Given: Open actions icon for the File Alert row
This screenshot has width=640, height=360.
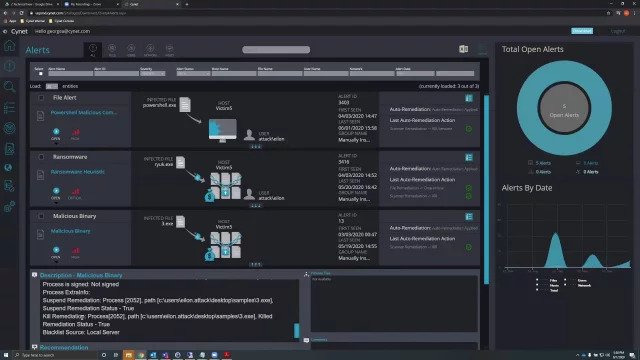Looking at the screenshot, I should click(469, 98).
